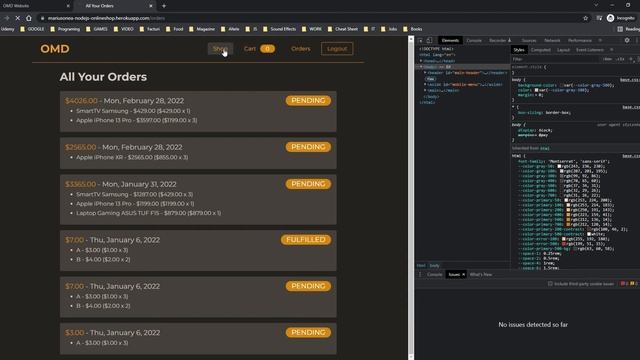Screen dimensions: 640x360
Task: Open the What's New drawer tab
Action: (481, 274)
